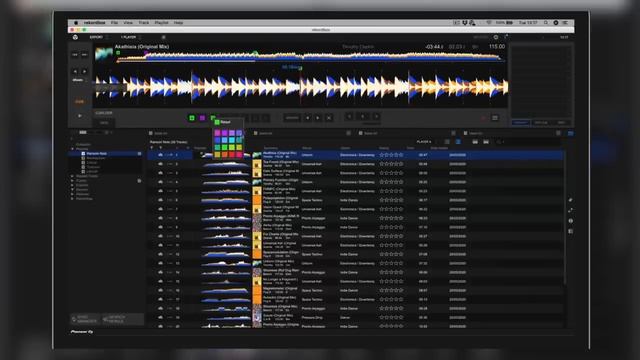Choose Reset in hot cue color menu
The height and width of the screenshot is (360, 640).
[x=225, y=122]
